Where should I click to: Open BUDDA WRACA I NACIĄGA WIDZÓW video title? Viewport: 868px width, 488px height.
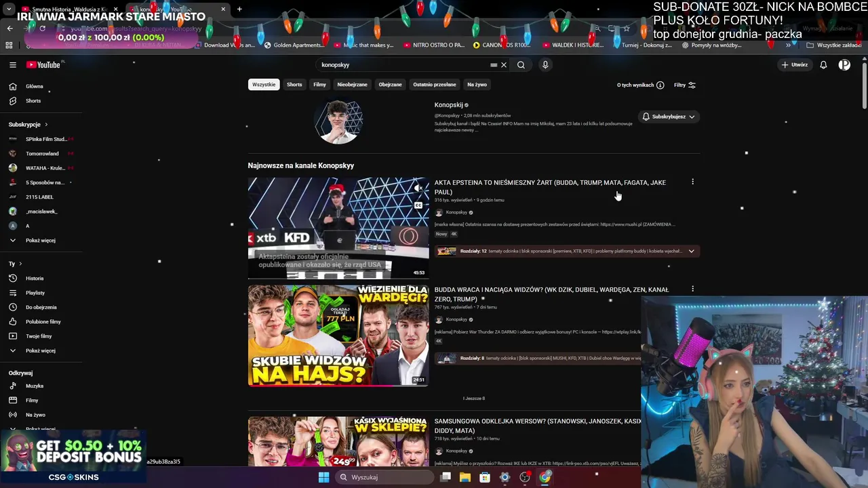click(x=551, y=294)
